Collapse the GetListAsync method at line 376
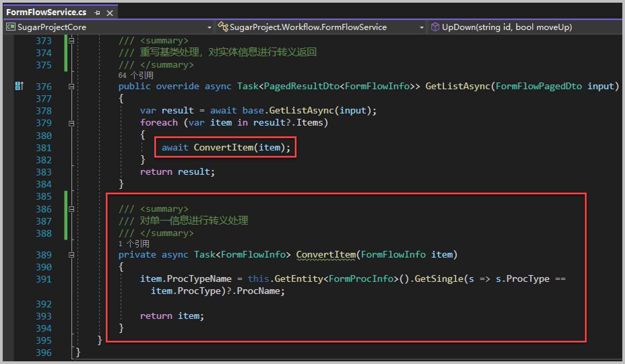 71,87
